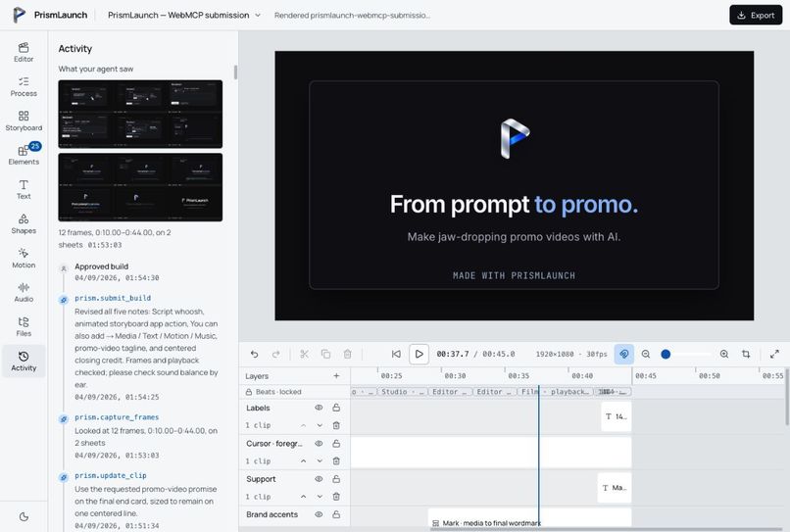Viewport: 790px width, 532px height.
Task: Lock the Labels layer
Action: click(x=336, y=408)
